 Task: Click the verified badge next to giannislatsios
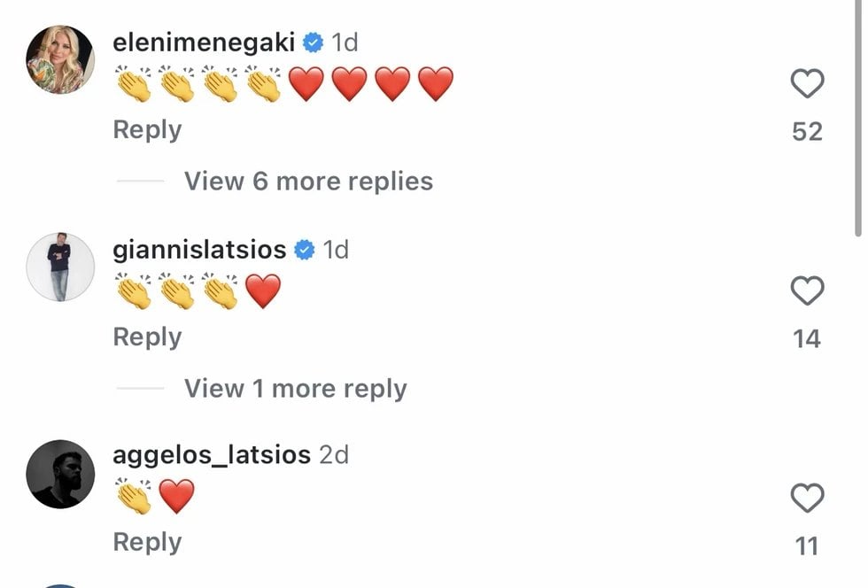[x=305, y=250]
